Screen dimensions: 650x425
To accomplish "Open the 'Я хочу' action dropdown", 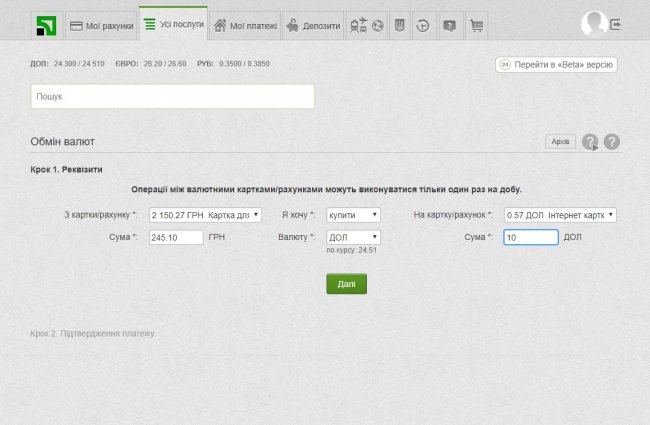I will 353,215.
